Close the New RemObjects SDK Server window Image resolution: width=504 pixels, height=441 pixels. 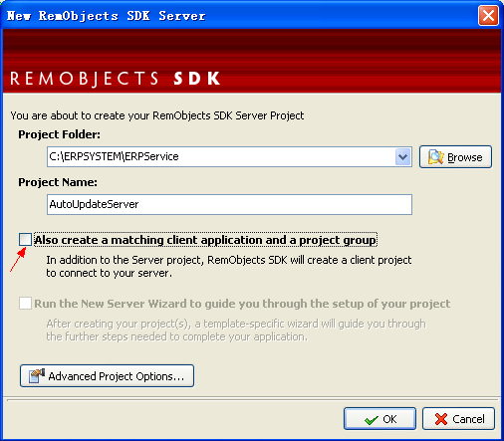(488, 16)
